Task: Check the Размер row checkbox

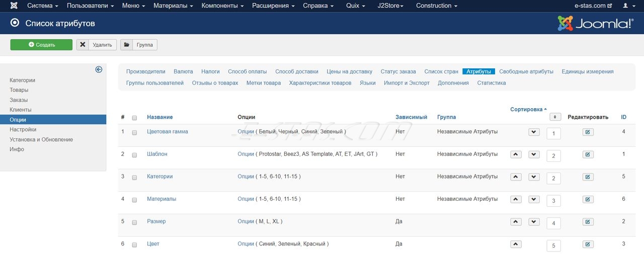Action: click(134, 222)
